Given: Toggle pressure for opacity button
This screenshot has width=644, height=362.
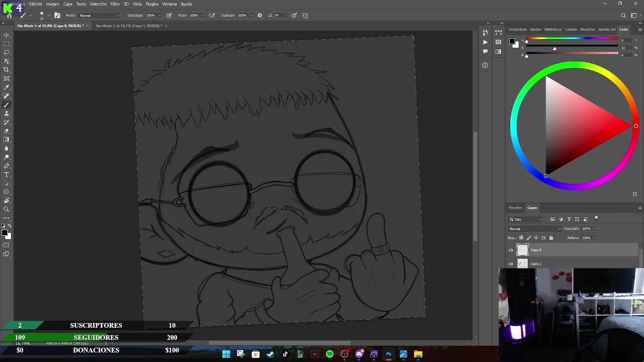Looking at the screenshot, I should coord(169,16).
